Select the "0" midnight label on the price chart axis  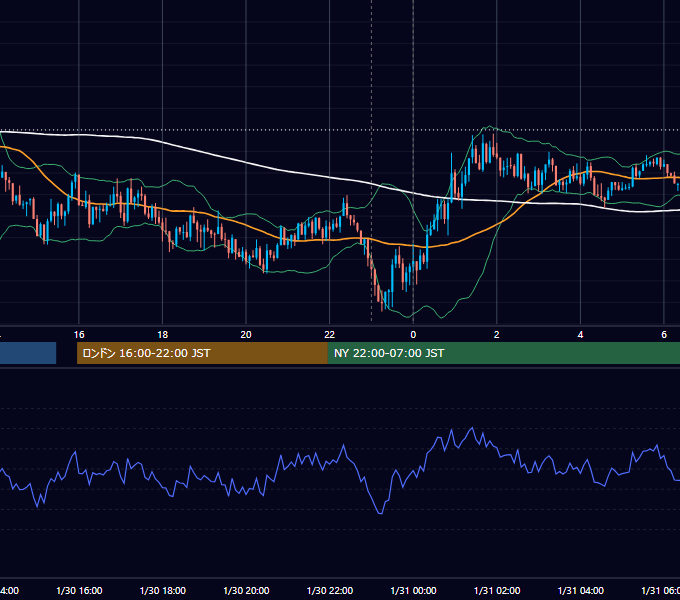tap(413, 335)
